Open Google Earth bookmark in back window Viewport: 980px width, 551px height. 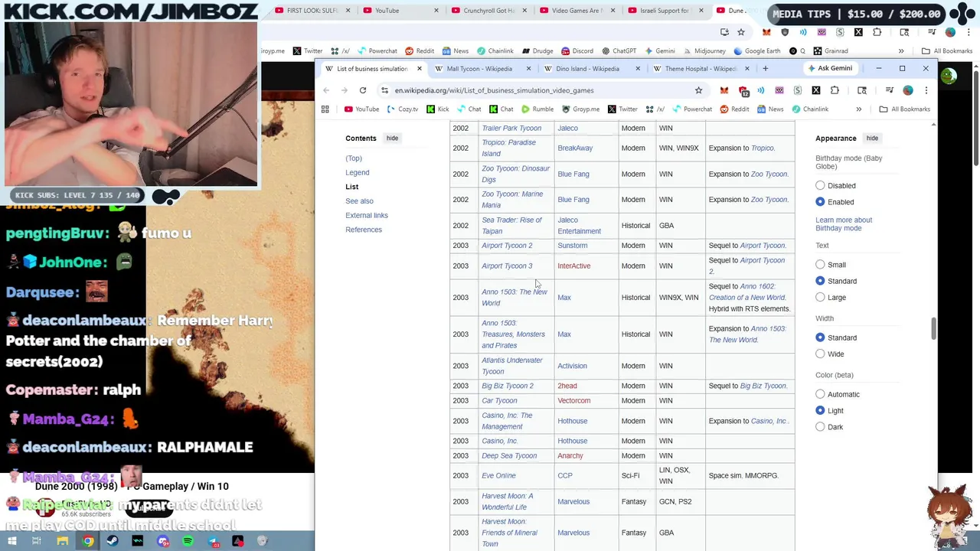[x=756, y=51]
